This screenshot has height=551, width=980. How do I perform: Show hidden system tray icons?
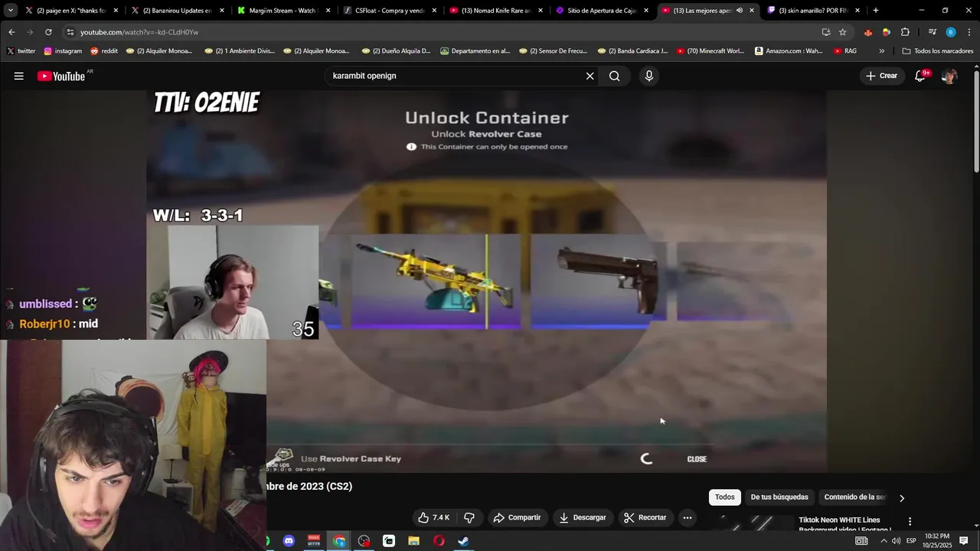pyautogui.click(x=883, y=541)
